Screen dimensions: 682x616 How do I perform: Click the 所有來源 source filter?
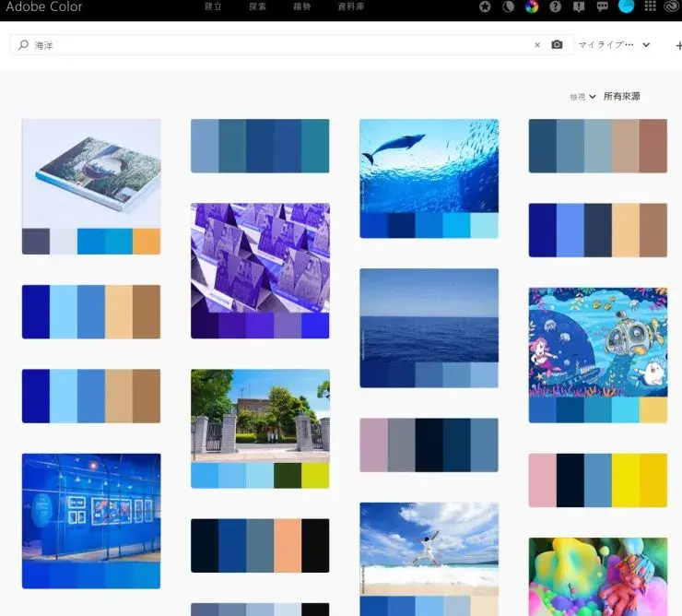pos(621,96)
